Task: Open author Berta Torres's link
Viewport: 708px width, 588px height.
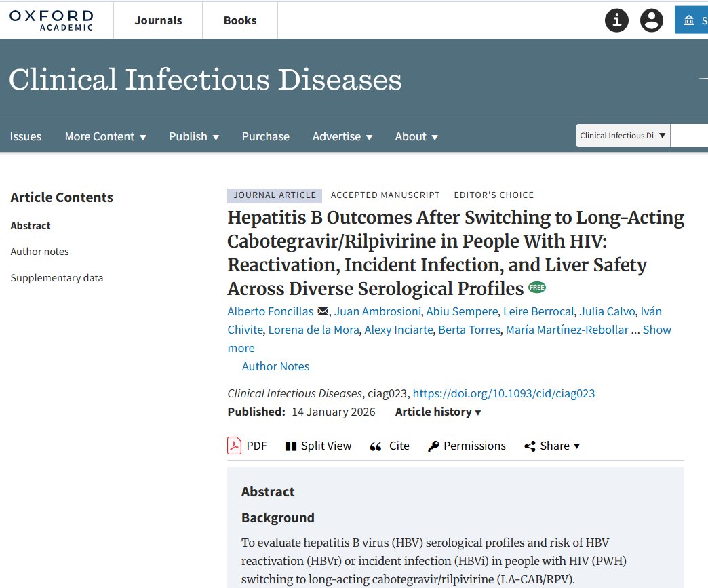Action: point(469,330)
